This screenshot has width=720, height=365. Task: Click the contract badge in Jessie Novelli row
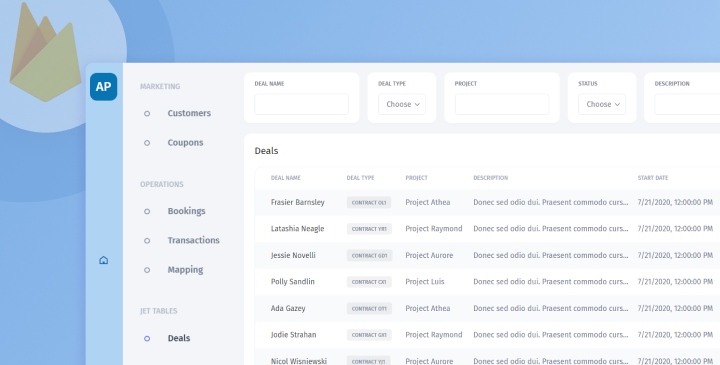(369, 255)
